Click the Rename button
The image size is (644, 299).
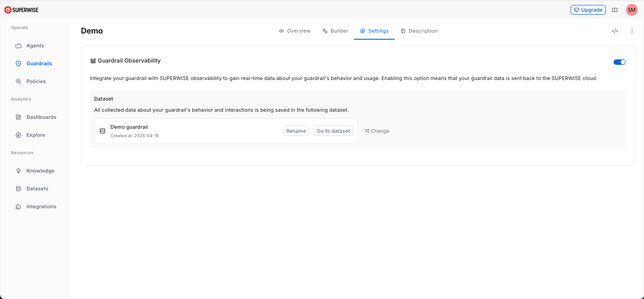(x=296, y=131)
